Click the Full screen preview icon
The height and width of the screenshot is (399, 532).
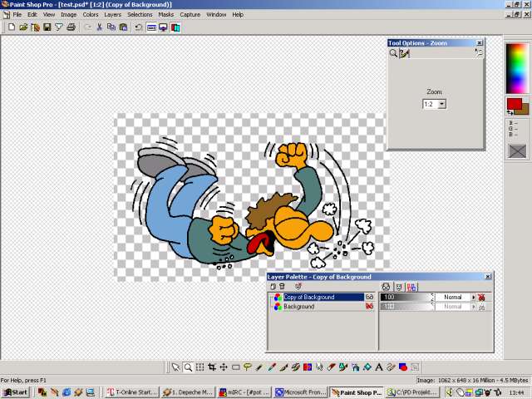click(163, 27)
